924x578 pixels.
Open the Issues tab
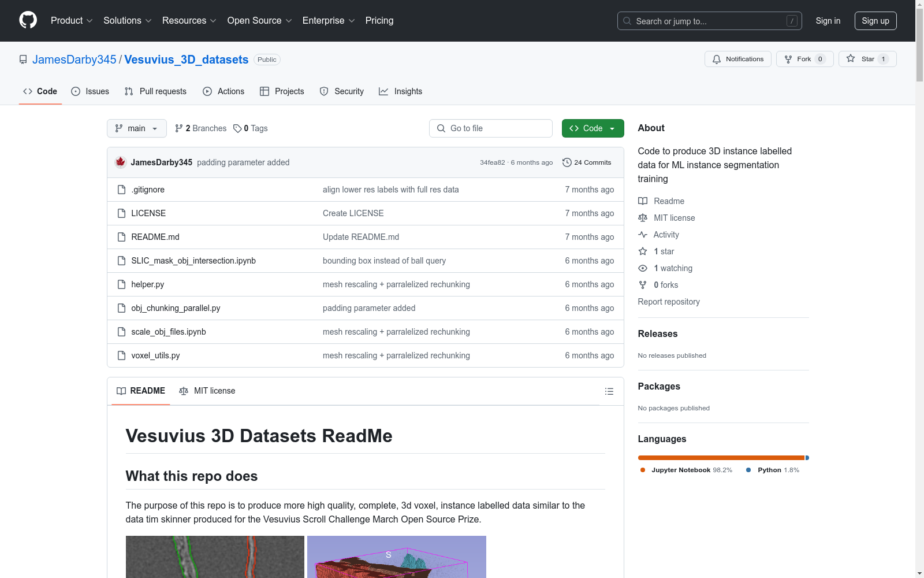[x=90, y=91]
